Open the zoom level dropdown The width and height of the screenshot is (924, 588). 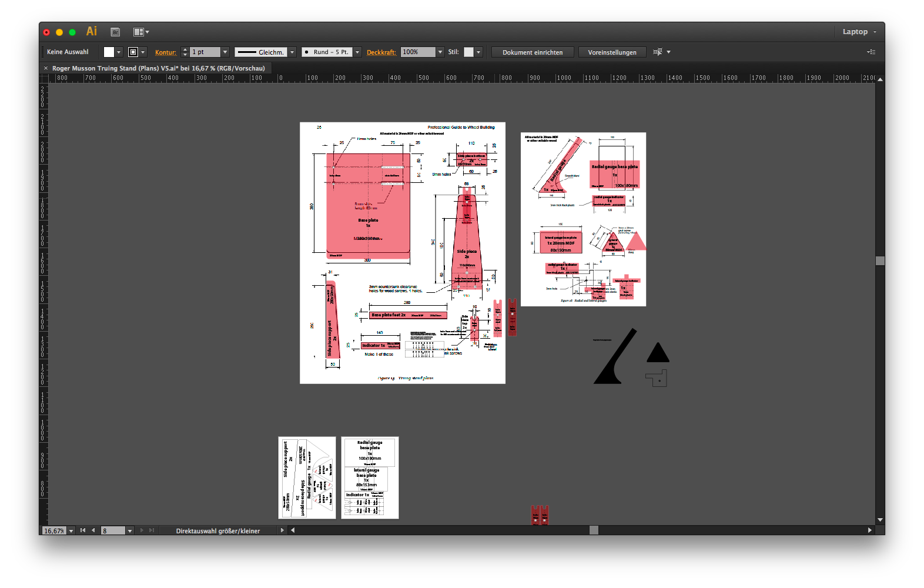pos(71,531)
